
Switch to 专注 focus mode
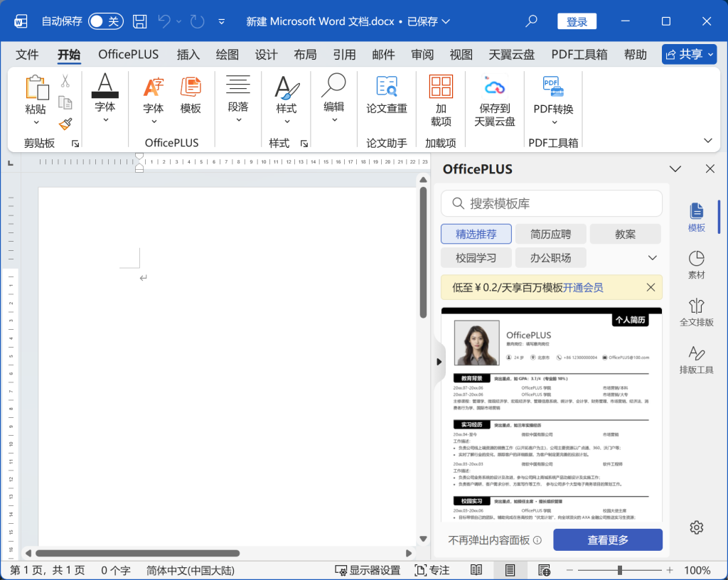pos(432,570)
